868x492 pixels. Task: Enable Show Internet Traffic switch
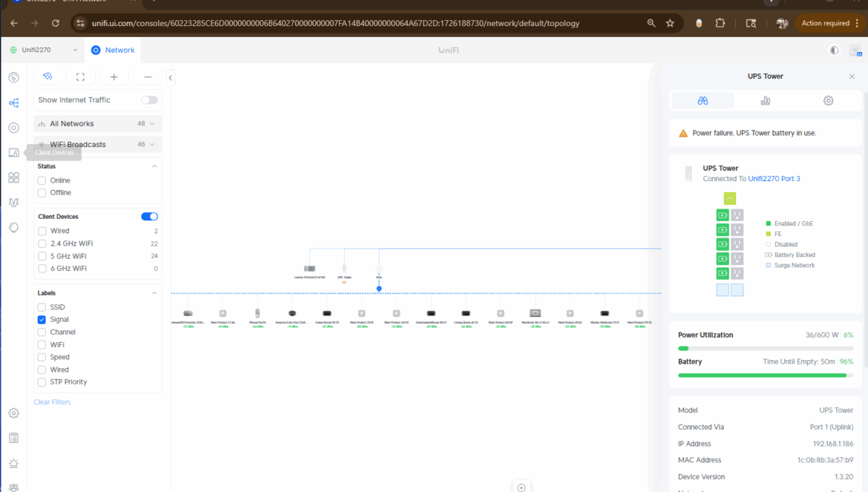(x=149, y=100)
